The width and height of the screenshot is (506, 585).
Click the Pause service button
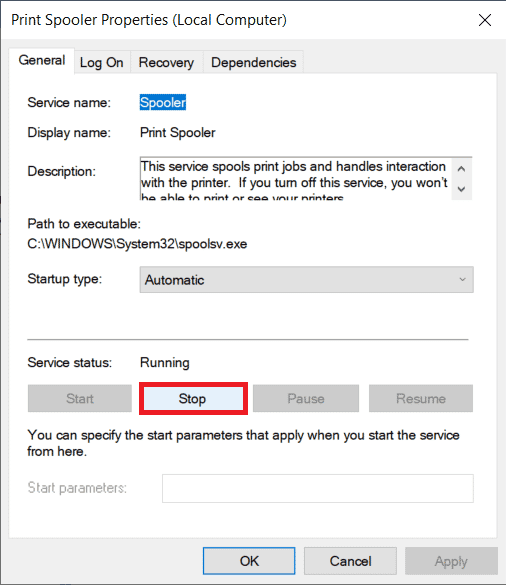pos(306,398)
